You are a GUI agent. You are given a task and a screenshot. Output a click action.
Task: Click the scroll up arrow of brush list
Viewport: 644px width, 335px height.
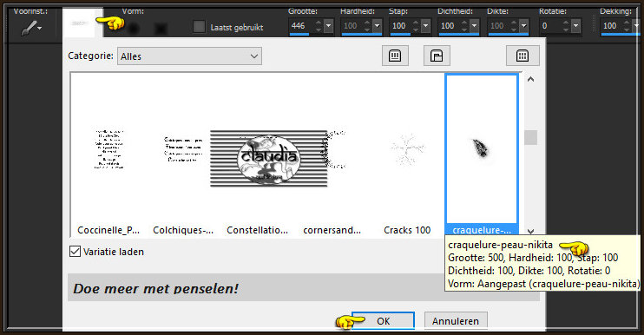pyautogui.click(x=530, y=79)
